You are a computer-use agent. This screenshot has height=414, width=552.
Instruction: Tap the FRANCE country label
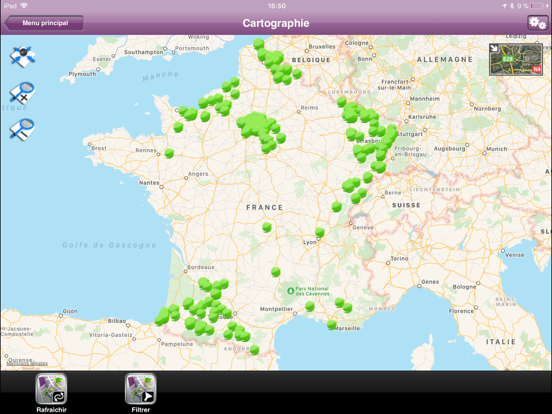[264, 207]
